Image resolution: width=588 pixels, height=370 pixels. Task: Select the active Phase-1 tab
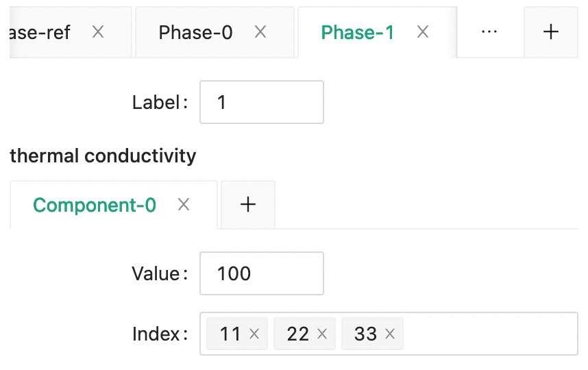point(358,32)
